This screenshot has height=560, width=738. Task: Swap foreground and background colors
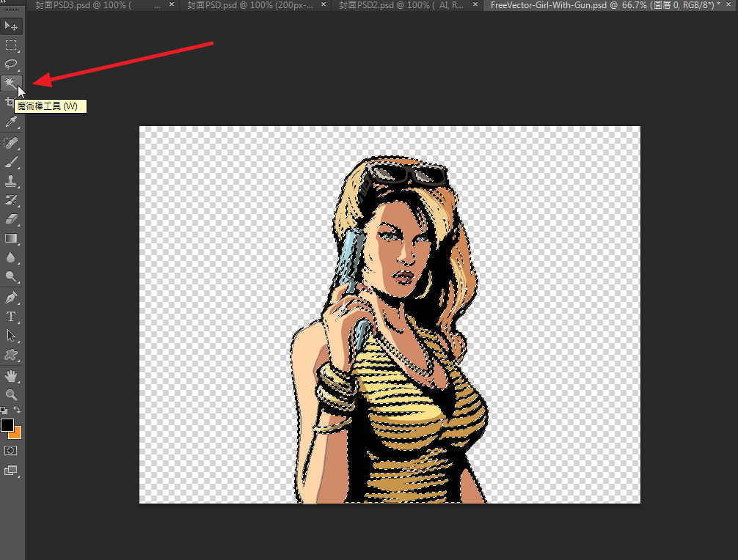point(16,410)
